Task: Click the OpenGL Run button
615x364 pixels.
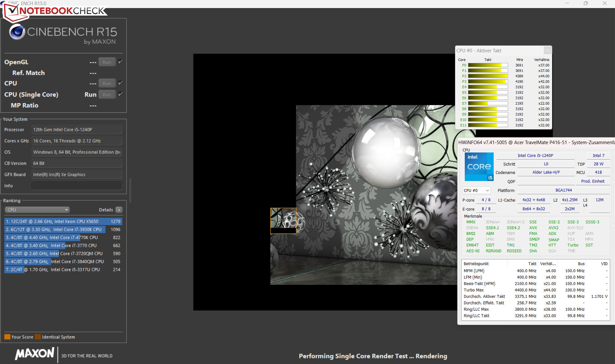Action: click(x=107, y=62)
